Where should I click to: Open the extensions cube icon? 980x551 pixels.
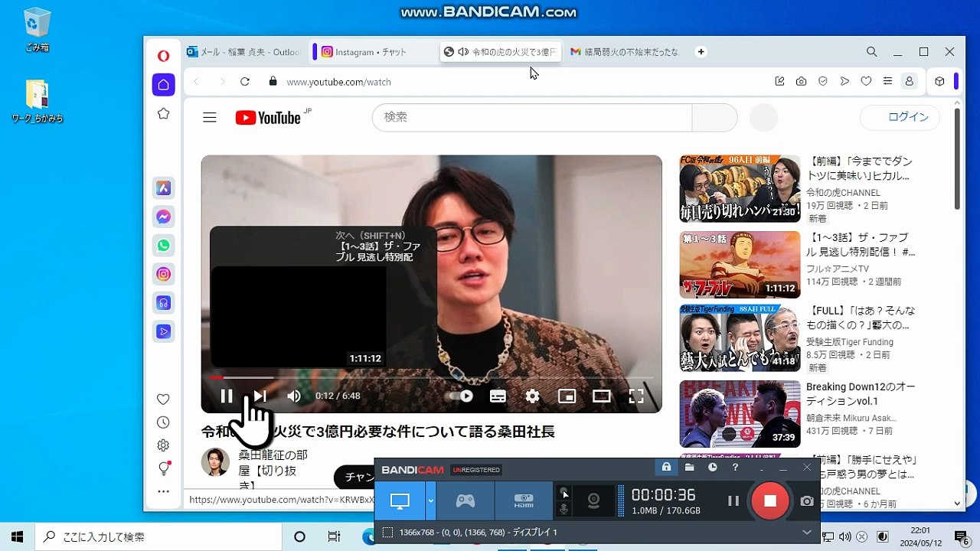click(x=939, y=81)
